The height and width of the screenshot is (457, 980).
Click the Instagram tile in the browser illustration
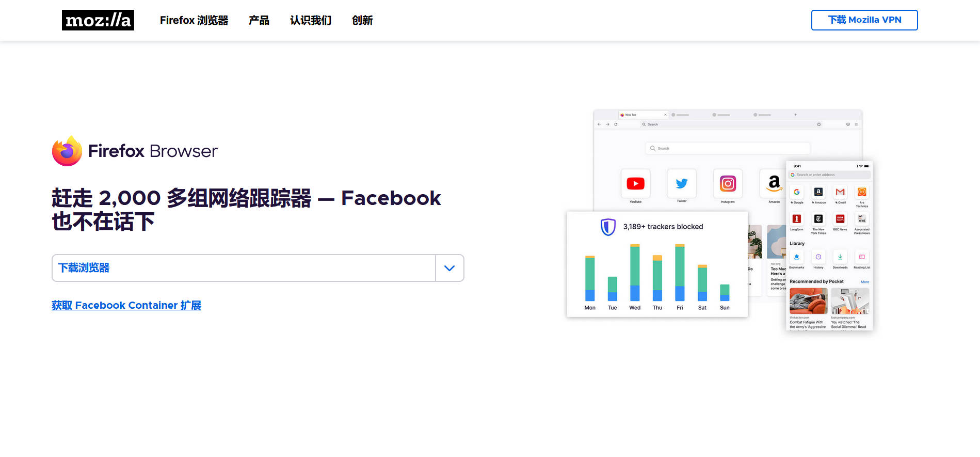click(728, 183)
